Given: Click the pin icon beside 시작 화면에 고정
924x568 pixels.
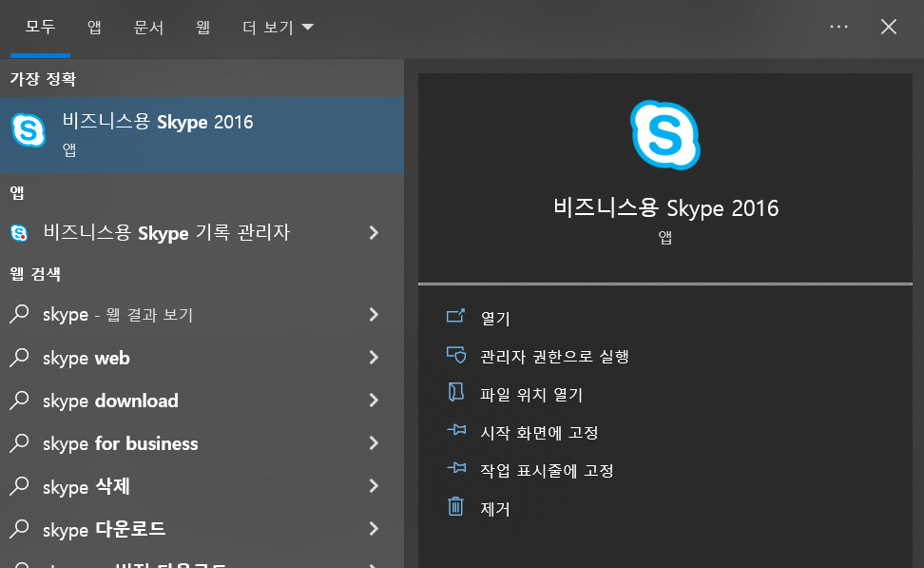Looking at the screenshot, I should point(456,430).
